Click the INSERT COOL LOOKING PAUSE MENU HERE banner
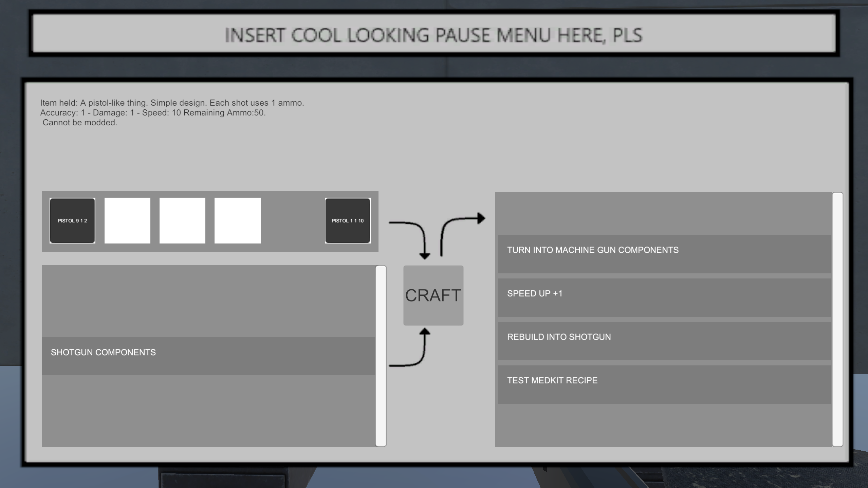 tap(433, 35)
